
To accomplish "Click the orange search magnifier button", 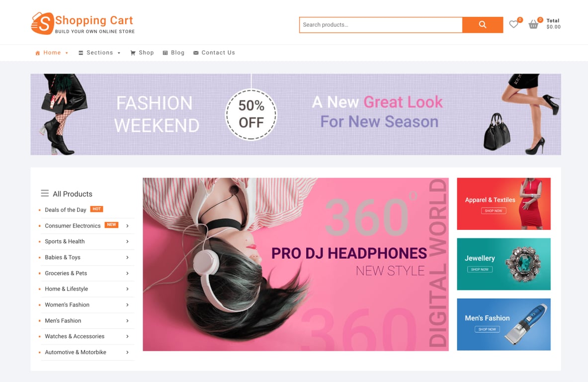I will [x=482, y=25].
